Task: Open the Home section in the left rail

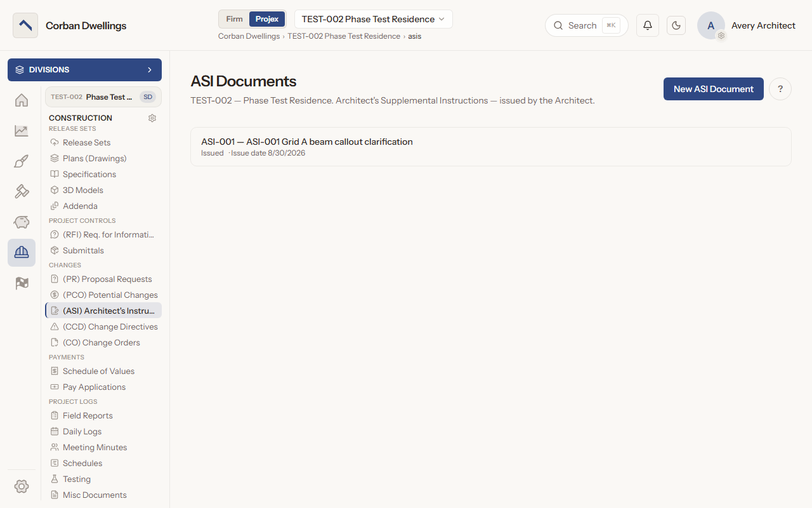Action: click(22, 100)
